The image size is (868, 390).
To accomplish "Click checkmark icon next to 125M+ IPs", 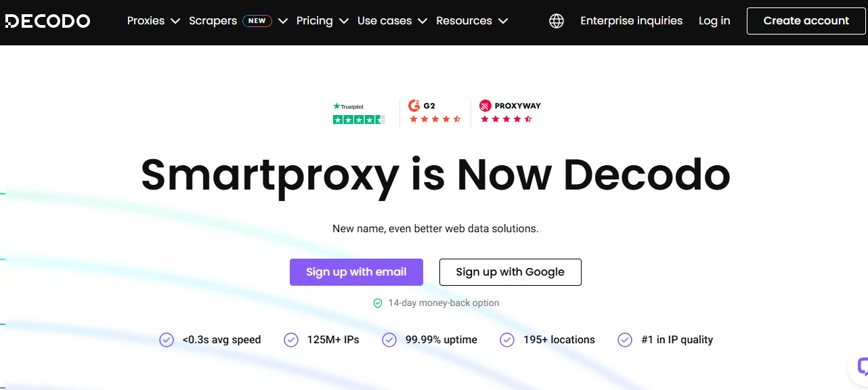I will [x=291, y=340].
